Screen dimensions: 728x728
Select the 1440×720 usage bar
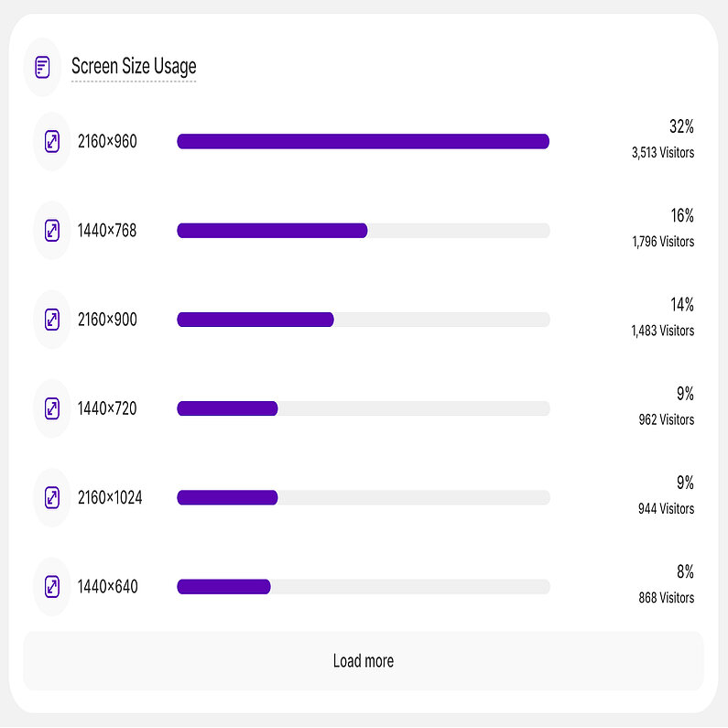point(363,408)
